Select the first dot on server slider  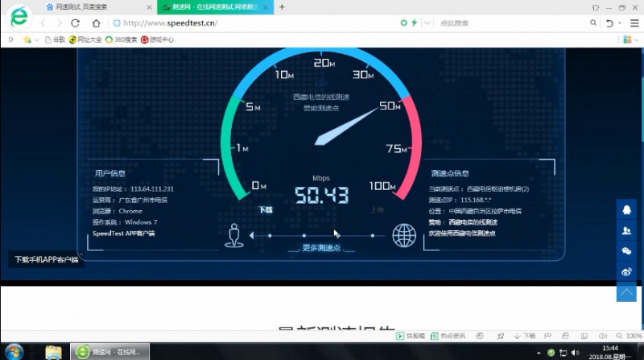[270, 235]
